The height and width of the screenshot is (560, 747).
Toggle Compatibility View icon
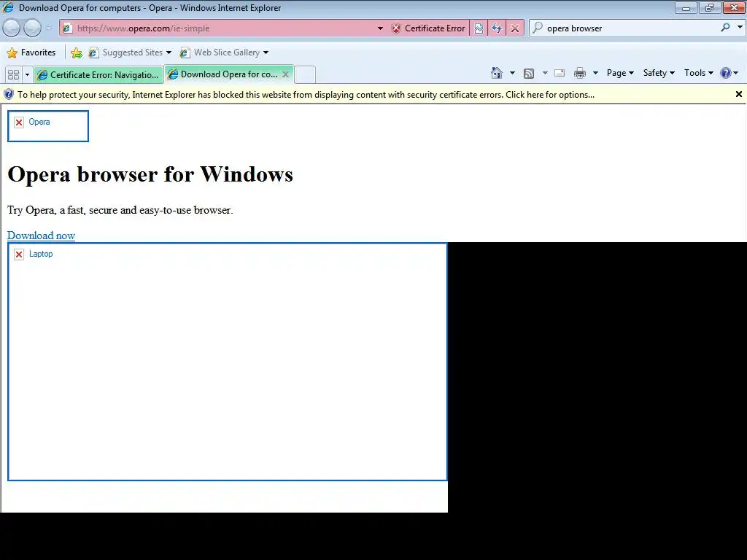(479, 28)
